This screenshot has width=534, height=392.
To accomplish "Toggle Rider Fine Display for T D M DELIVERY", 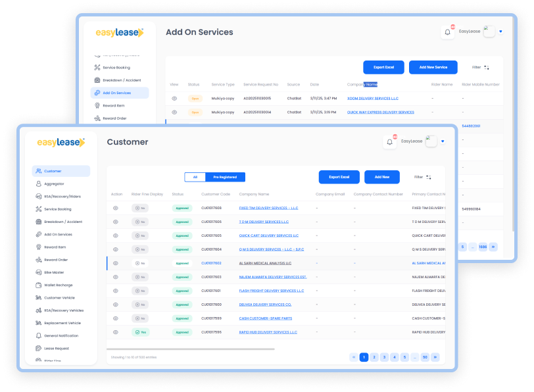I will (x=139, y=222).
